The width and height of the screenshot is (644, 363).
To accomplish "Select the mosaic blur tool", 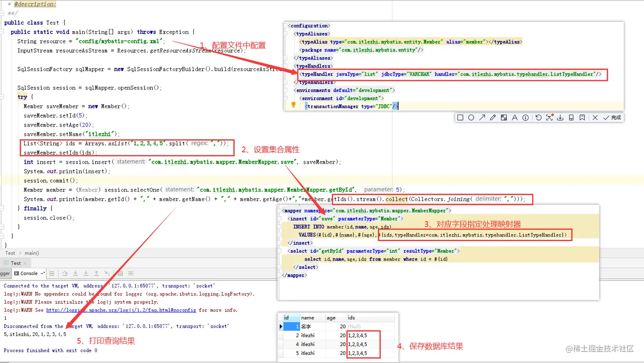I will click(x=504, y=118).
